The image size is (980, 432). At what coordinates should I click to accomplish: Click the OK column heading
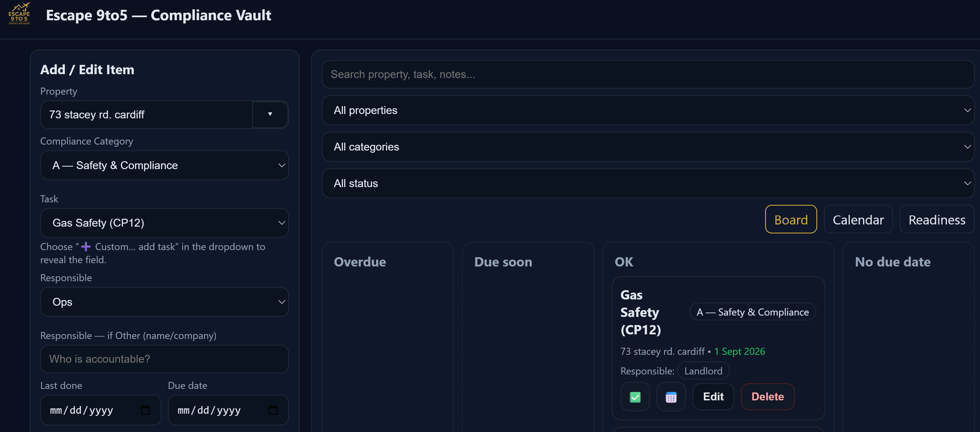coord(624,262)
